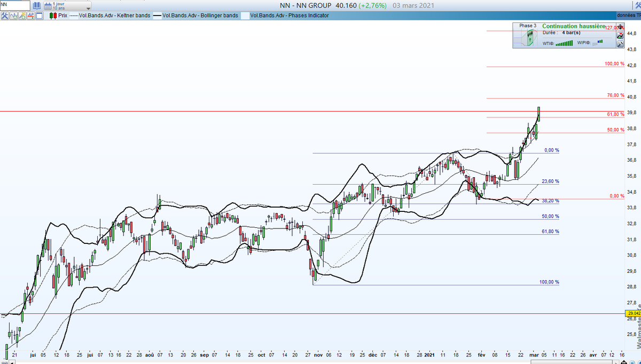
Task: Click the NN - NN GROUP title text
Action: tap(305, 5)
